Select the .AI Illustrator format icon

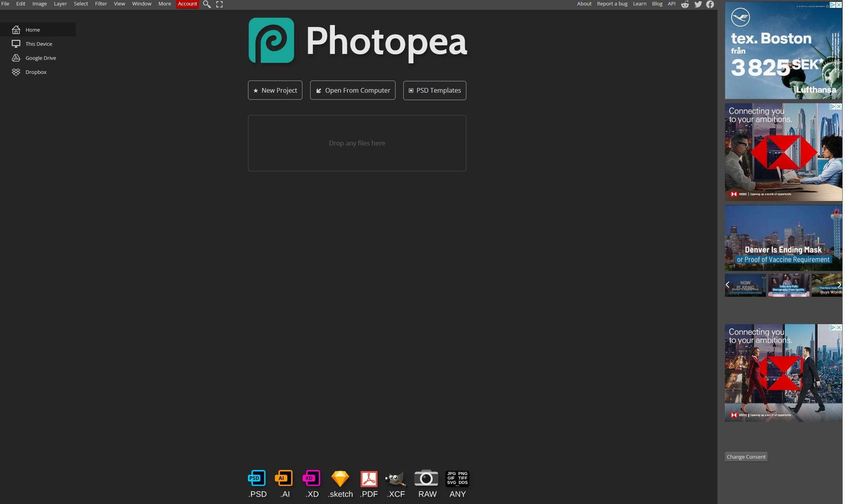[284, 478]
